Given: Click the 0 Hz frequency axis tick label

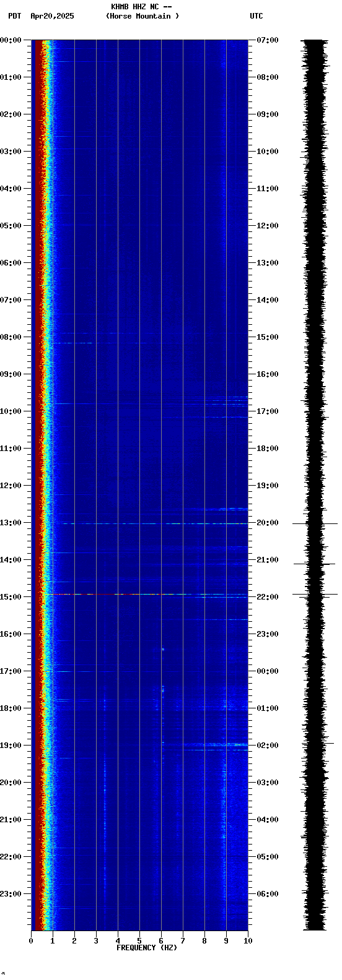Looking at the screenshot, I should pyautogui.click(x=31, y=941).
